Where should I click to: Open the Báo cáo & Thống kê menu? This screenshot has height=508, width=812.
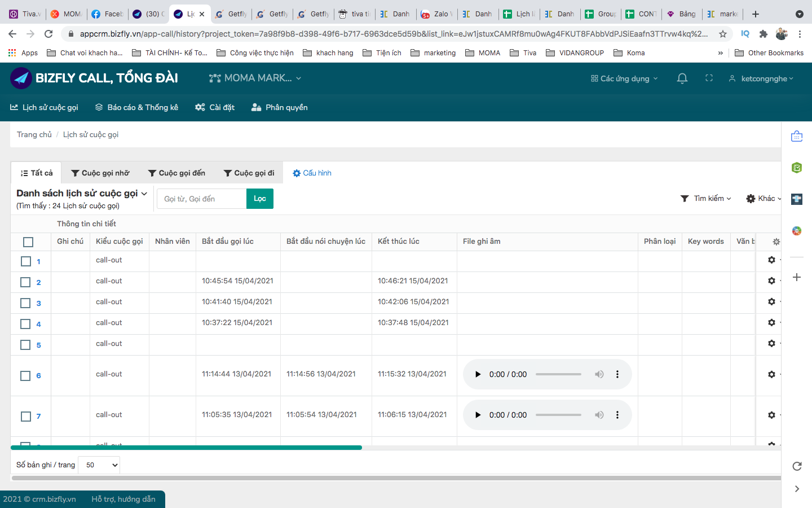(136, 107)
